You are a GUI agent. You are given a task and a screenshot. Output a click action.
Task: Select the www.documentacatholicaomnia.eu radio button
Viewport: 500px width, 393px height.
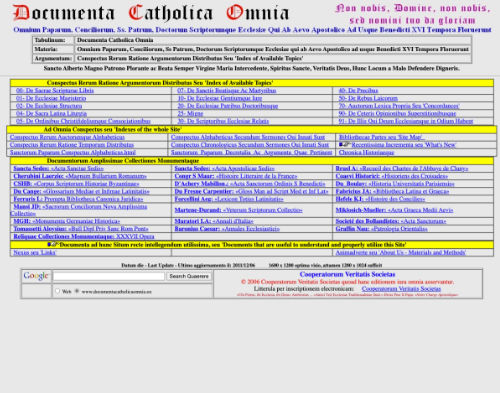(x=77, y=291)
